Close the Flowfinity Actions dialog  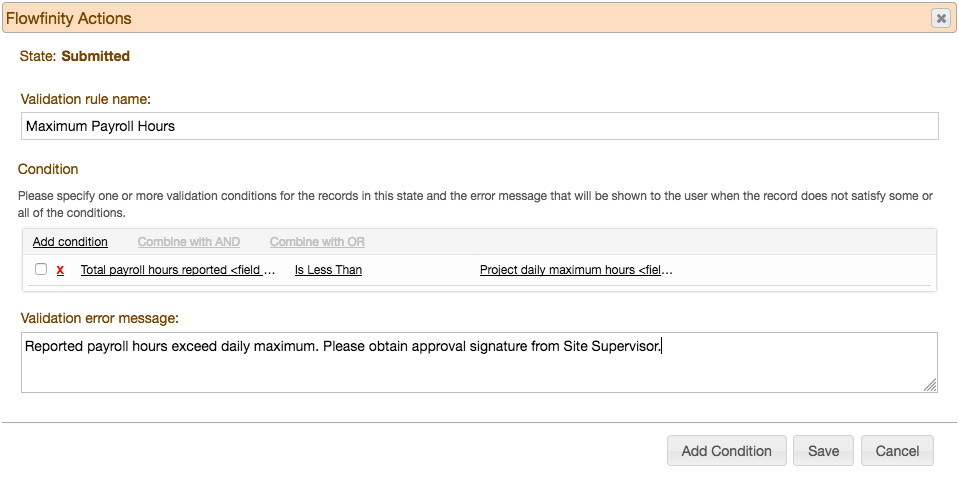940,18
